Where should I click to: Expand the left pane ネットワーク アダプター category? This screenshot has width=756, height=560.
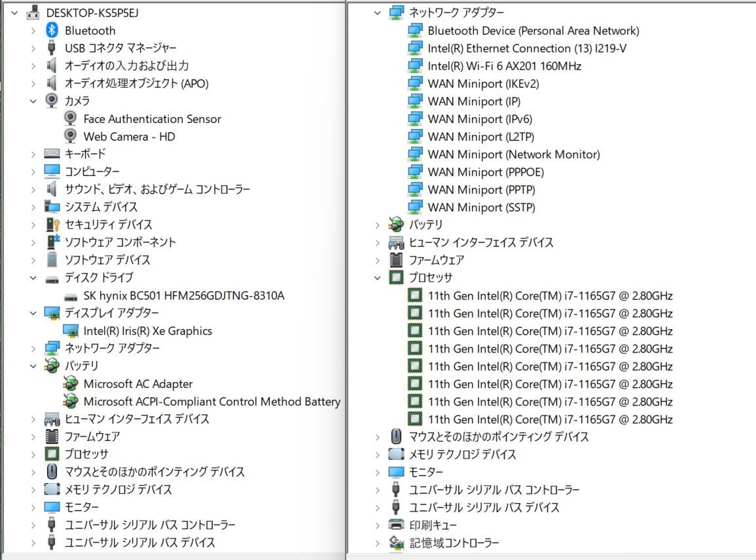click(33, 349)
